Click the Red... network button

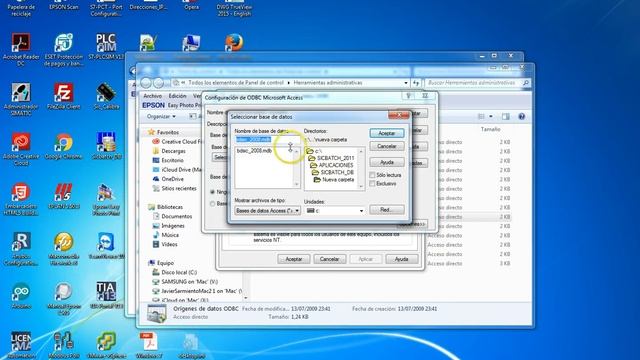387,210
